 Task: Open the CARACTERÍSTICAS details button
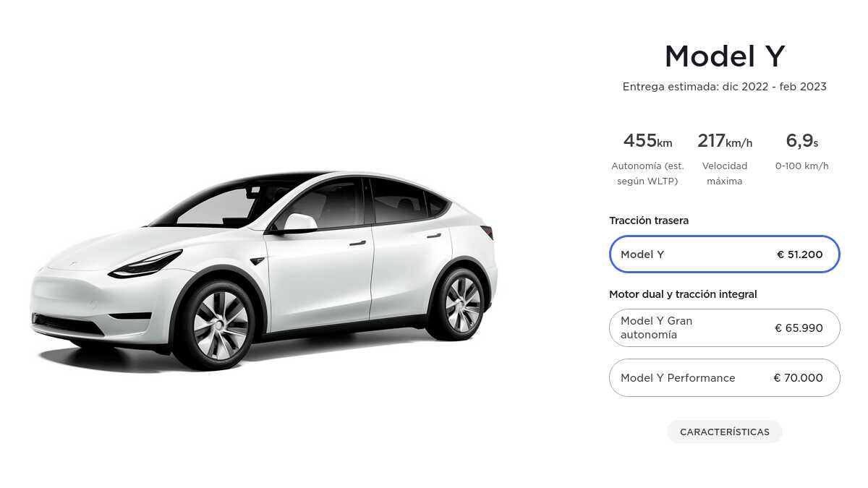click(x=725, y=432)
